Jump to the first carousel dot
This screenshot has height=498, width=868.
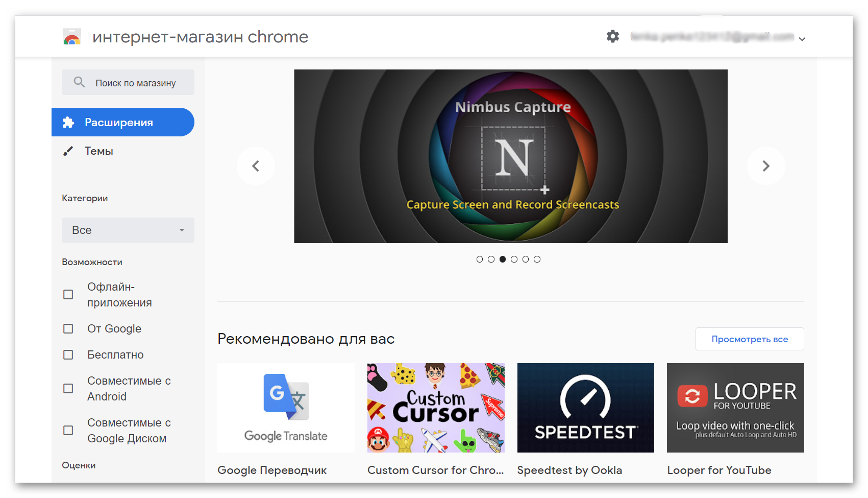(x=480, y=259)
